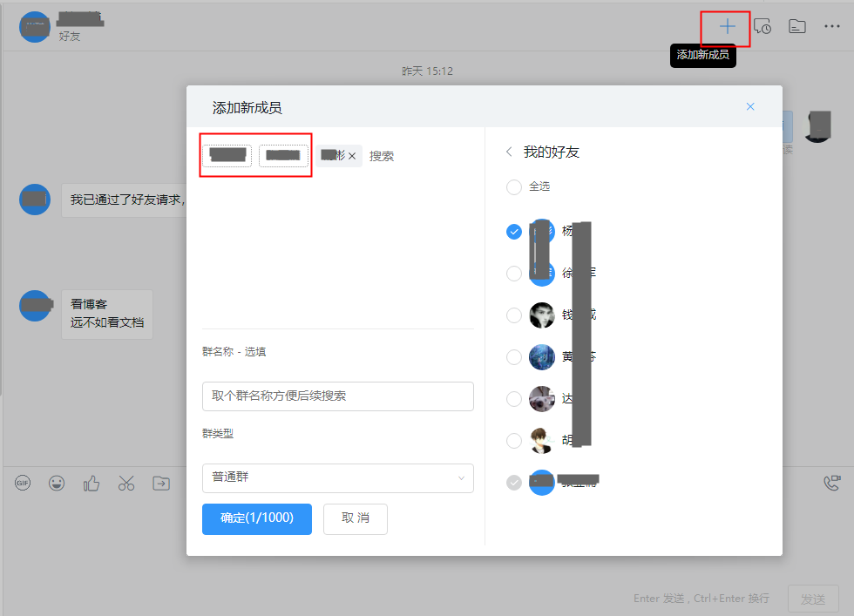Click the 我的好友 heading text

click(x=551, y=152)
